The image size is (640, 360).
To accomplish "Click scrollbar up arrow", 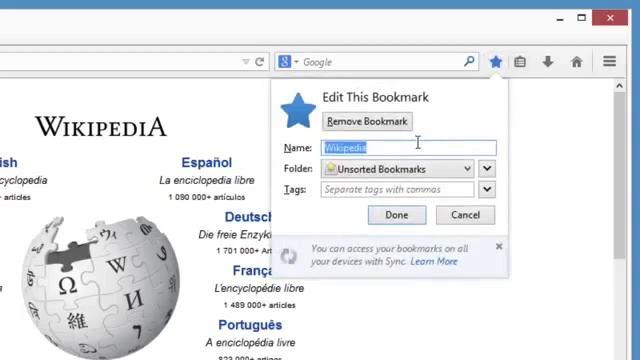I will [620, 86].
